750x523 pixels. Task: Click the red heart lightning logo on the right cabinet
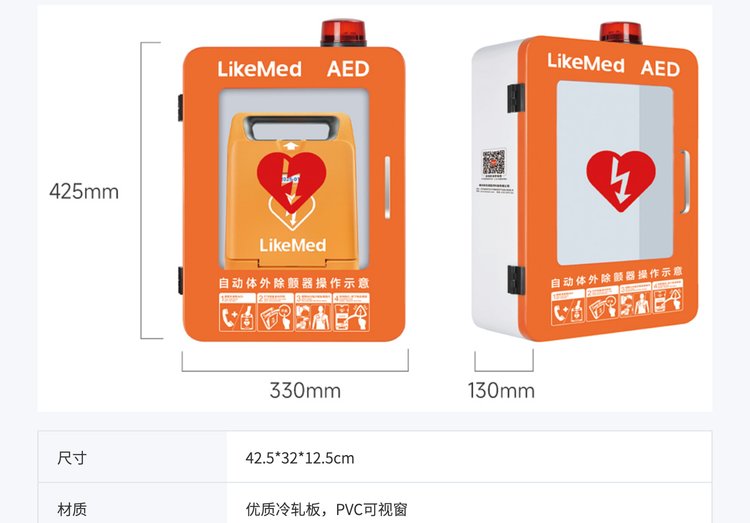621,180
